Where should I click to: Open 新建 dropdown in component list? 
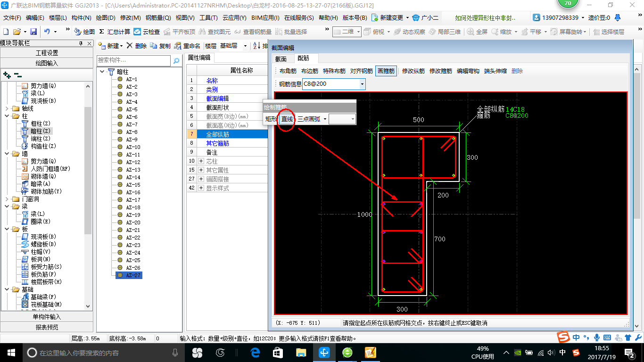(110, 46)
